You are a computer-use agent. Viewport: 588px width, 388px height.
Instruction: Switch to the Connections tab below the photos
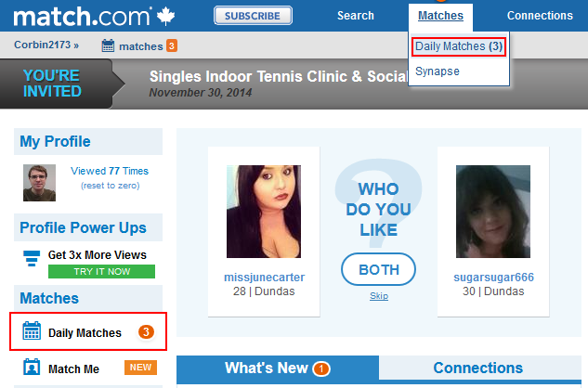pyautogui.click(x=478, y=368)
